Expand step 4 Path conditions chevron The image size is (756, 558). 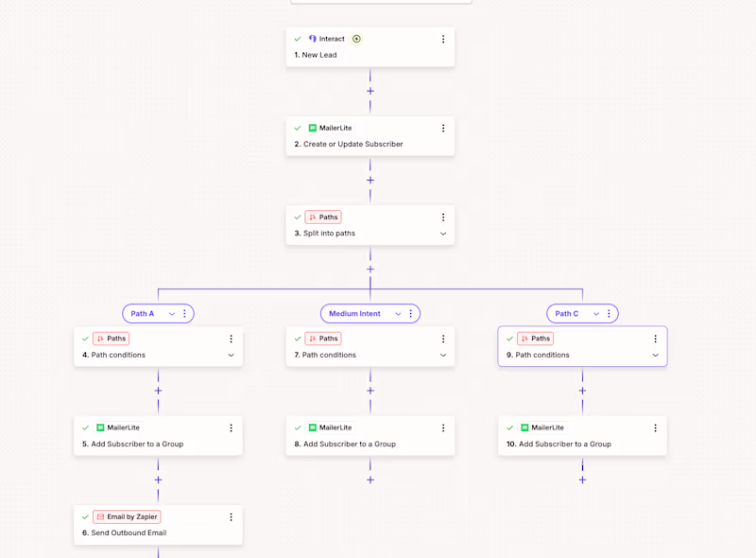tap(231, 356)
